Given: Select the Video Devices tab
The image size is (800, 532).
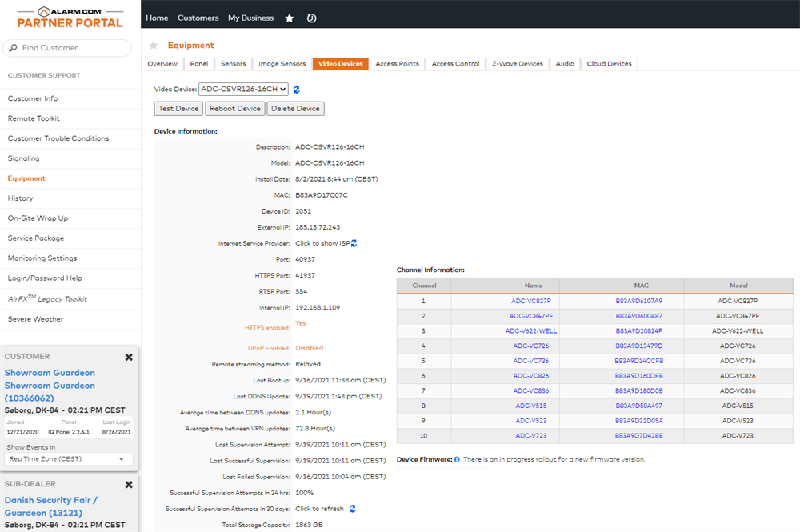Looking at the screenshot, I should pyautogui.click(x=340, y=64).
